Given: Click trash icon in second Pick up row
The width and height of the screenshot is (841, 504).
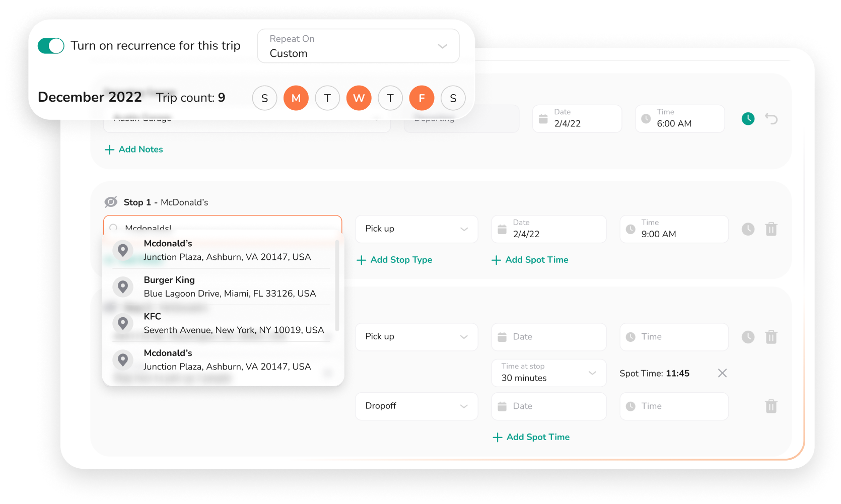Looking at the screenshot, I should click(771, 337).
